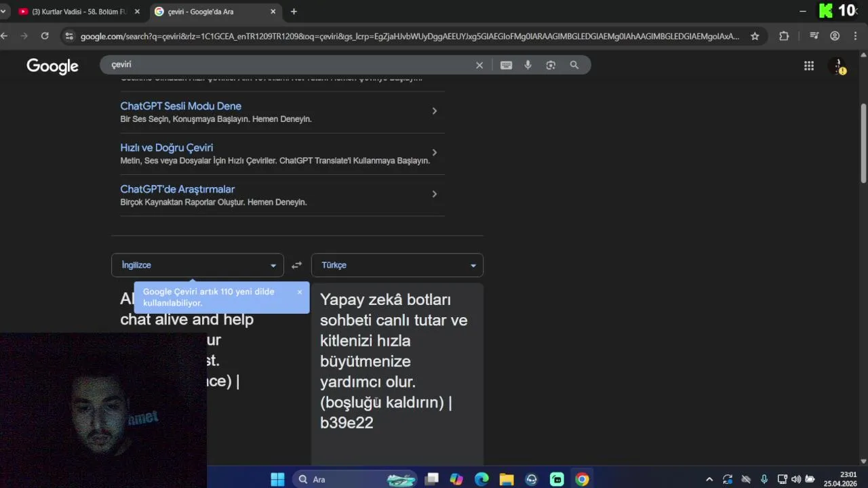Bookmark this page with the star
Image resolution: width=868 pixels, height=488 pixels.
[x=755, y=36]
